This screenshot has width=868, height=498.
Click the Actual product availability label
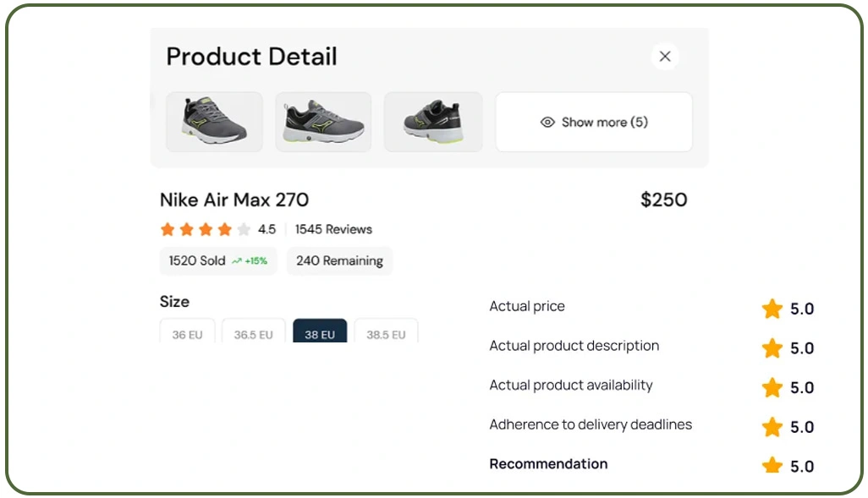coord(571,385)
